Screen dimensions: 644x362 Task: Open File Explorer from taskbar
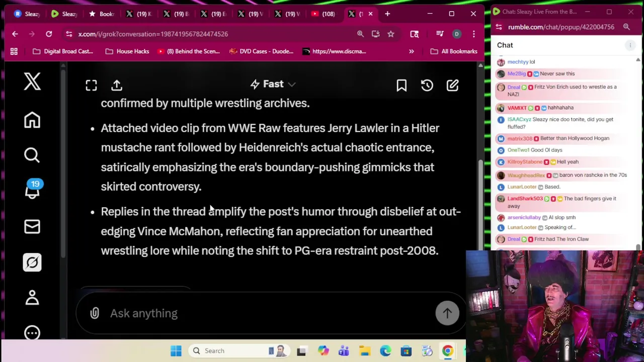pos(364,351)
